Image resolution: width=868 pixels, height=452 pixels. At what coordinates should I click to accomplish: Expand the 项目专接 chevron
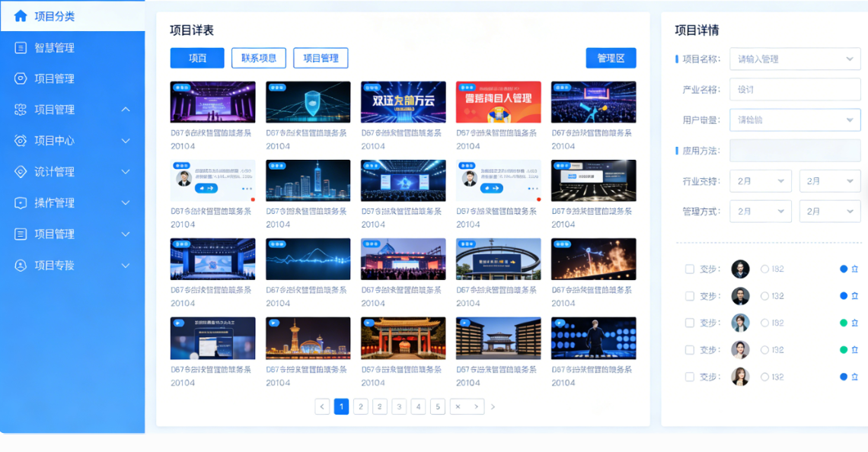pyautogui.click(x=126, y=266)
